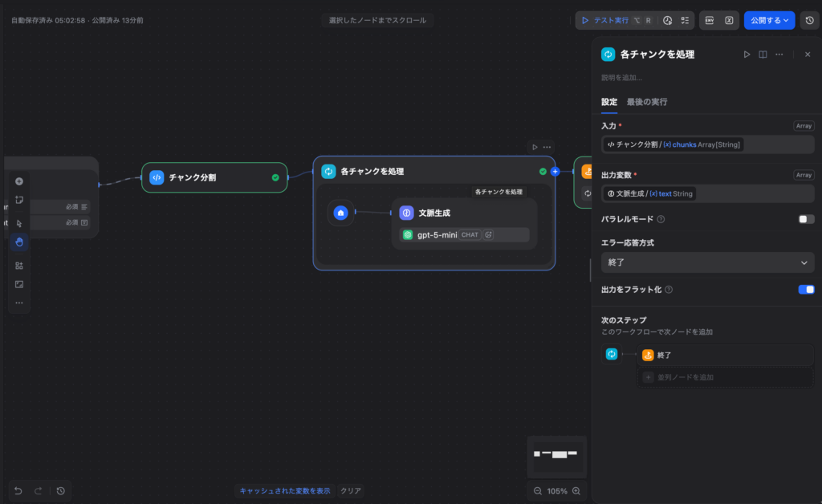822x504 pixels.
Task: Click the undo arrow icon at bottom left
Action: pos(19,490)
